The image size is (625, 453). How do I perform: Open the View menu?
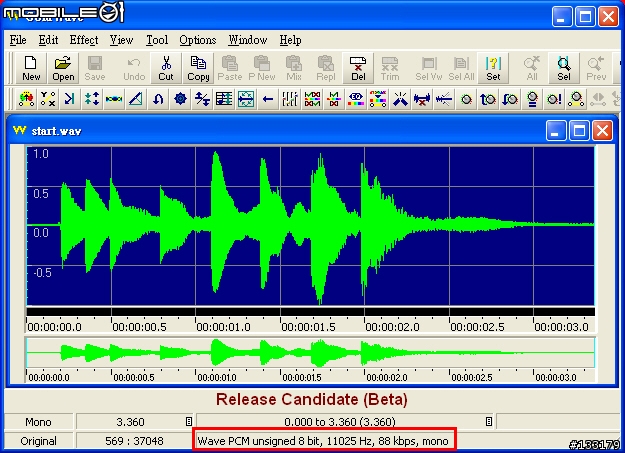point(121,40)
